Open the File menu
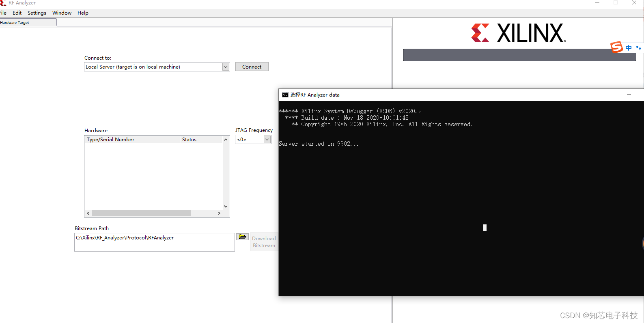The height and width of the screenshot is (323, 644). tap(3, 13)
